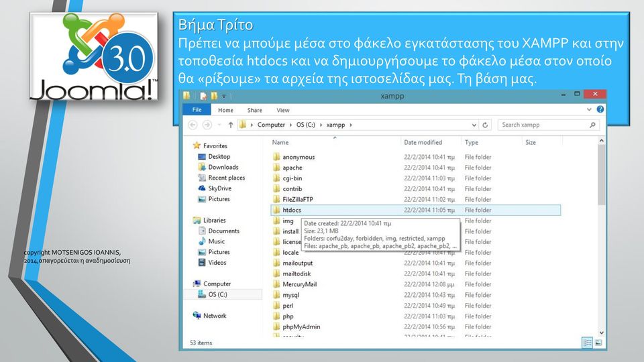Open Explorer help question mark
Image resolution: width=644 pixels, height=362 pixels.
(x=600, y=109)
